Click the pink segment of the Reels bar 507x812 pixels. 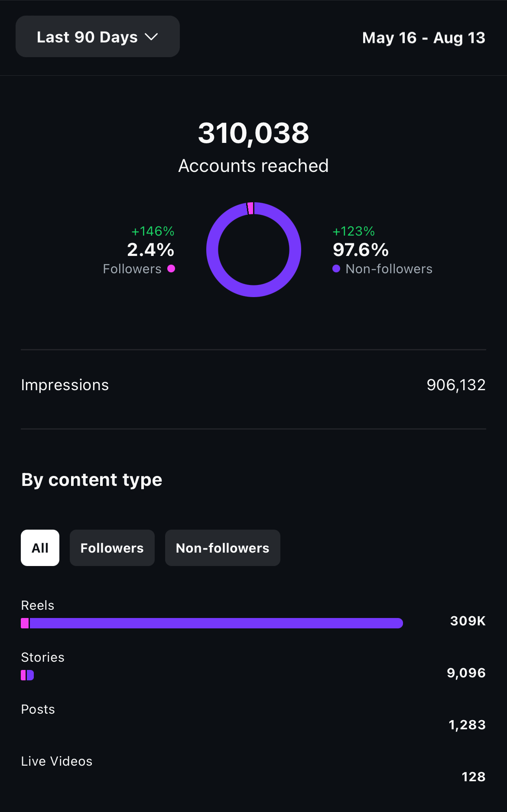tap(25, 623)
